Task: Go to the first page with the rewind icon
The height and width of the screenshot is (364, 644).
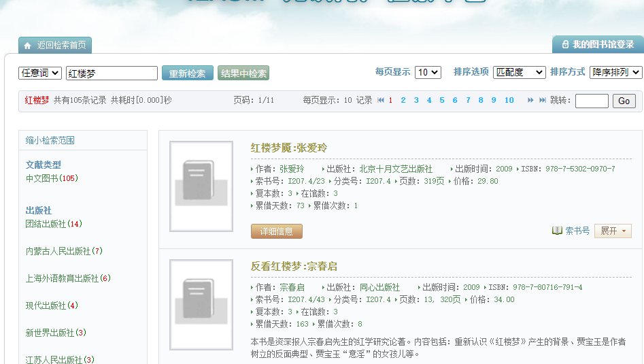Action: 380,100
